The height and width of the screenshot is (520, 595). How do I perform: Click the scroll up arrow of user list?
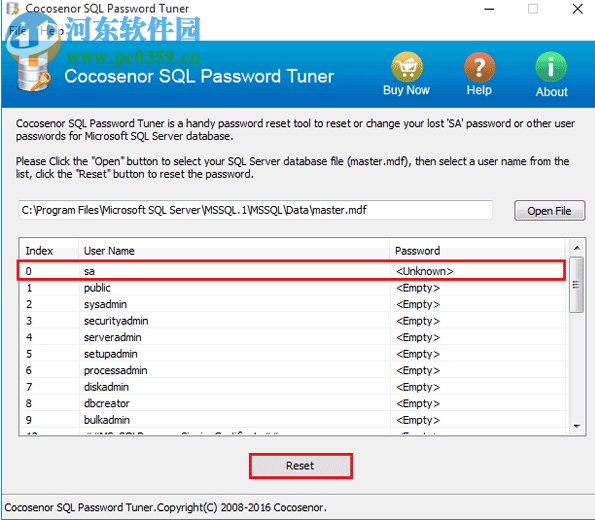point(577,248)
